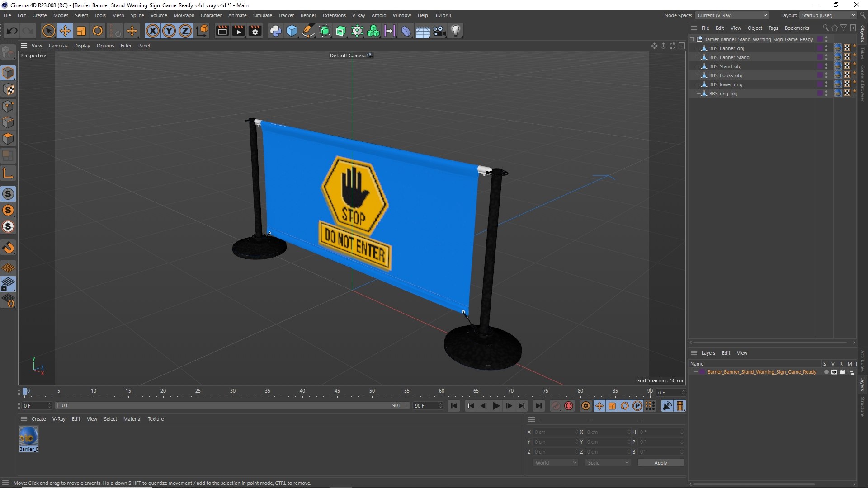Click frame 45 on the timeline ruler
The height and width of the screenshot is (488, 868).
337,391
